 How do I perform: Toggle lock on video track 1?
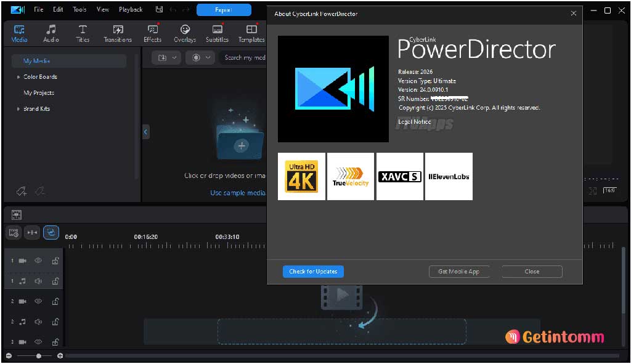point(55,261)
